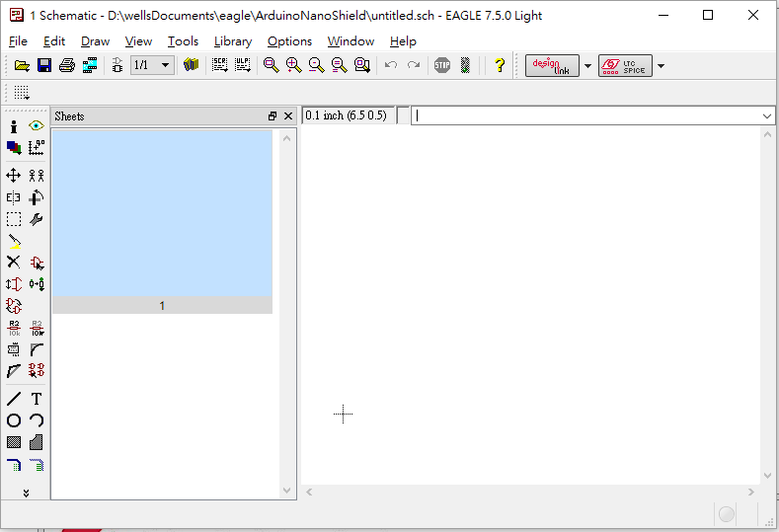Viewport: 779px width, 532px height.
Task: Open help with the question mark icon
Action: [500, 65]
